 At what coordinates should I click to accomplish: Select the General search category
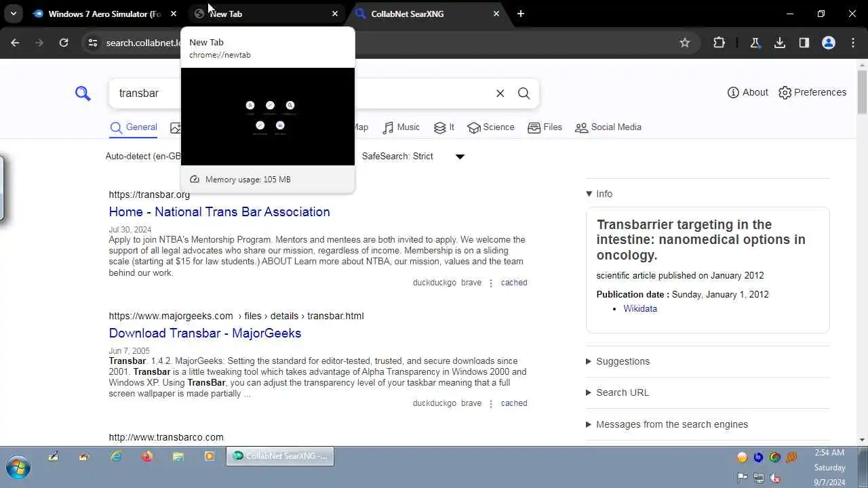[x=134, y=127]
